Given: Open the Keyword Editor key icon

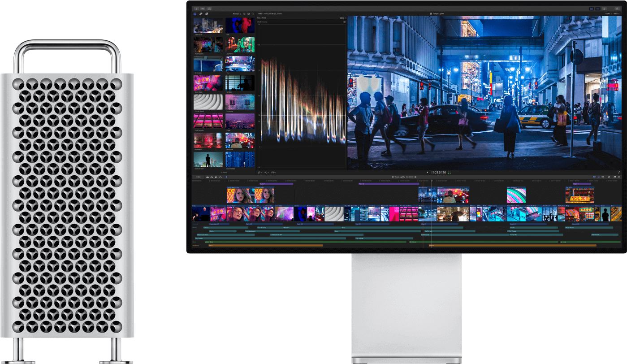Looking at the screenshot, I should tap(203, 9).
